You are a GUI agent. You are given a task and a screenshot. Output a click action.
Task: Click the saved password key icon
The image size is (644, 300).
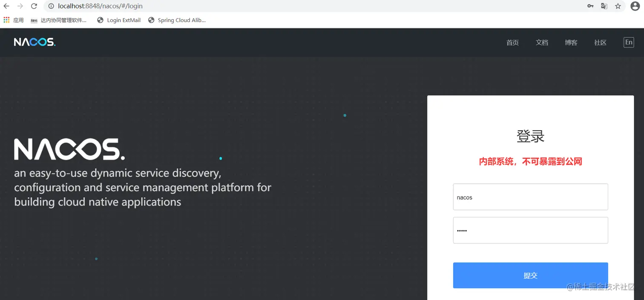[590, 6]
